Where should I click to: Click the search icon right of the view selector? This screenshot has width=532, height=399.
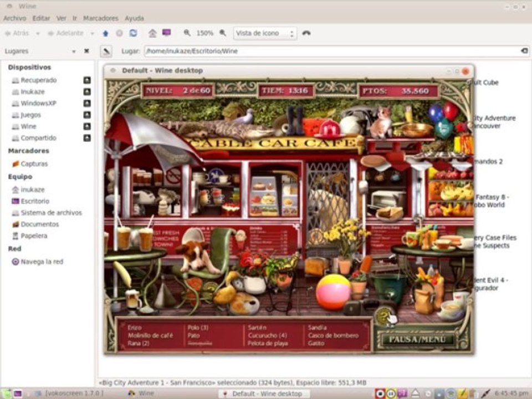coord(306,33)
